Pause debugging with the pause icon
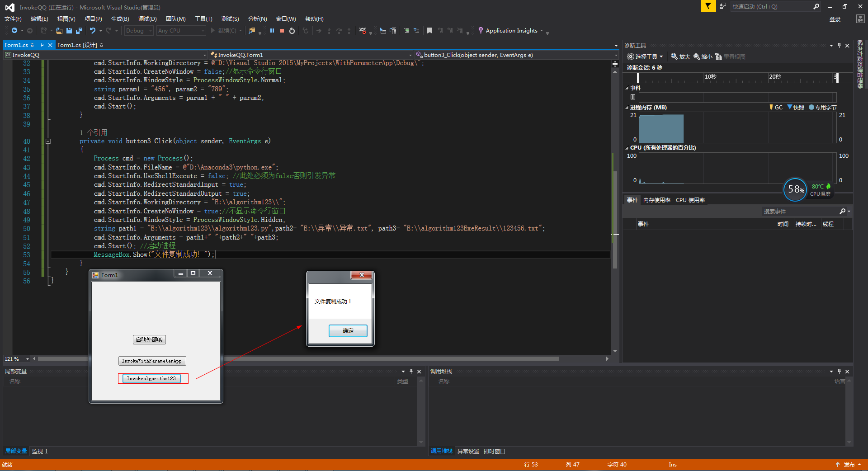 [272, 30]
